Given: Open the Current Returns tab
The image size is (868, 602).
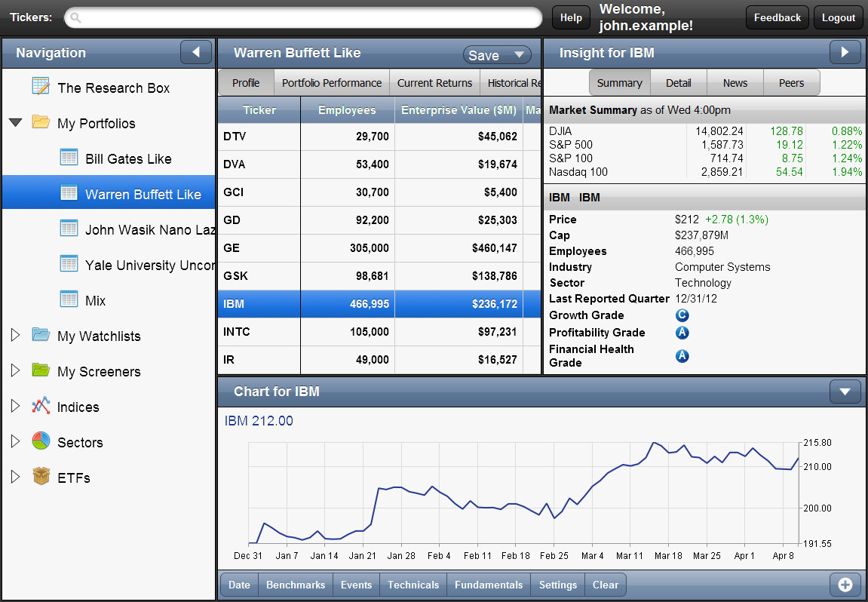Looking at the screenshot, I should (x=434, y=83).
